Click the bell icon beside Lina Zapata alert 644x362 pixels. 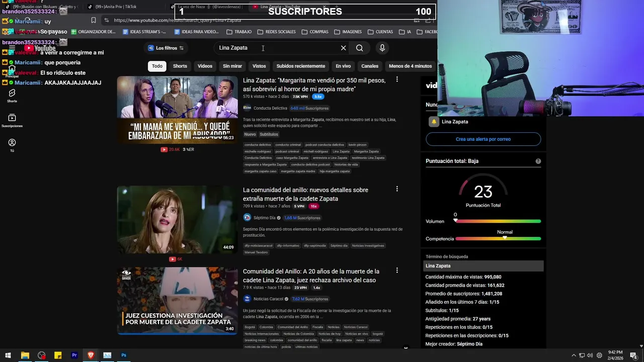coord(434,122)
